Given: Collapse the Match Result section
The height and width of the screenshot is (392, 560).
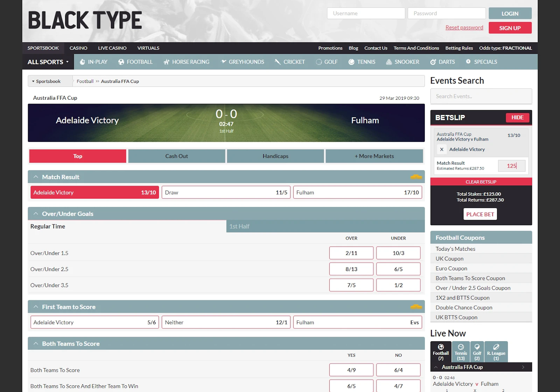Looking at the screenshot, I should click(x=36, y=177).
